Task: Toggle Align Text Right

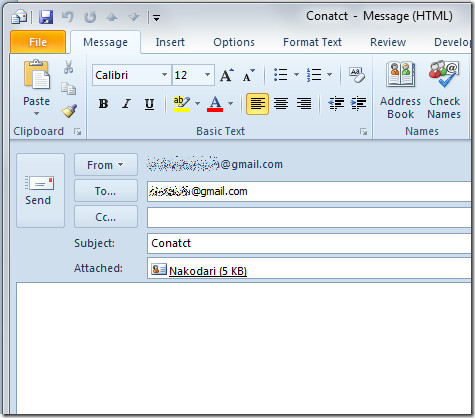Action: pyautogui.click(x=304, y=104)
